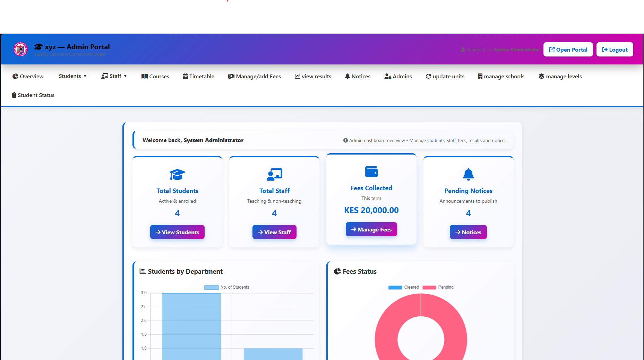This screenshot has width=644, height=360.
Task: Click the View Students button
Action: [177, 232]
